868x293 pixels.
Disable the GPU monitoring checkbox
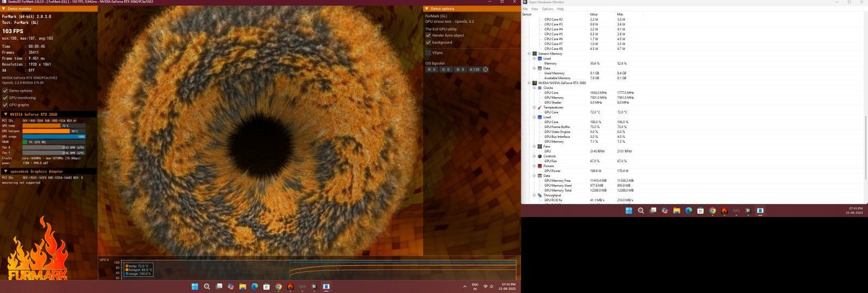click(x=5, y=98)
